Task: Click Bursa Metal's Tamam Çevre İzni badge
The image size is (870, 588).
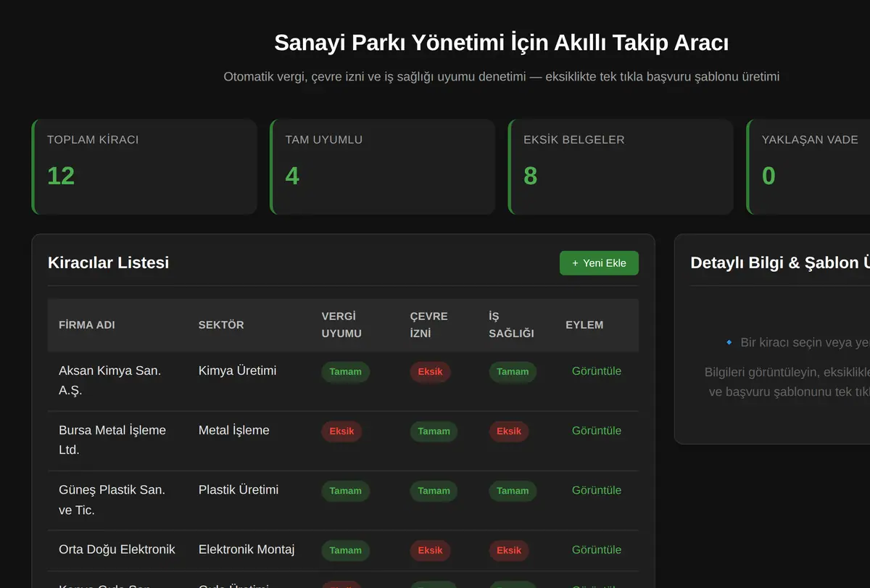Action: (434, 431)
